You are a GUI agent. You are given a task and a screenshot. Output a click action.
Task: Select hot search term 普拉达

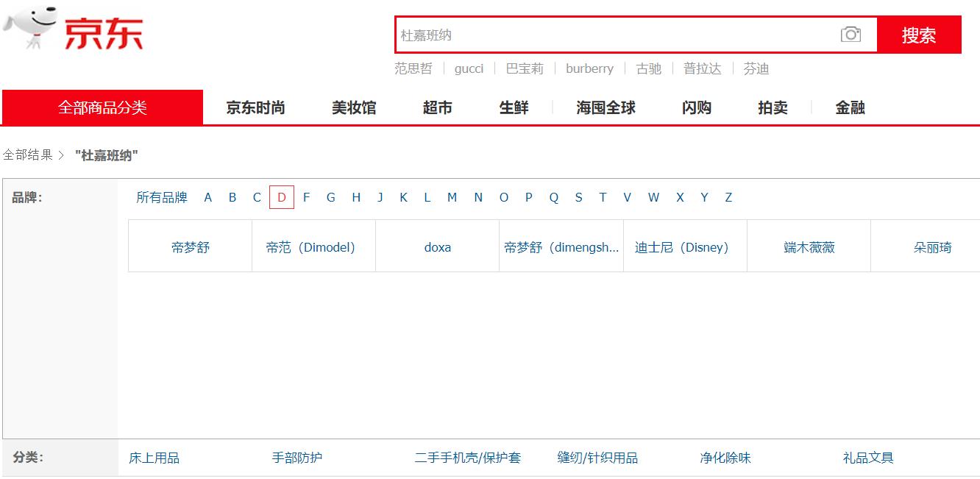click(703, 68)
